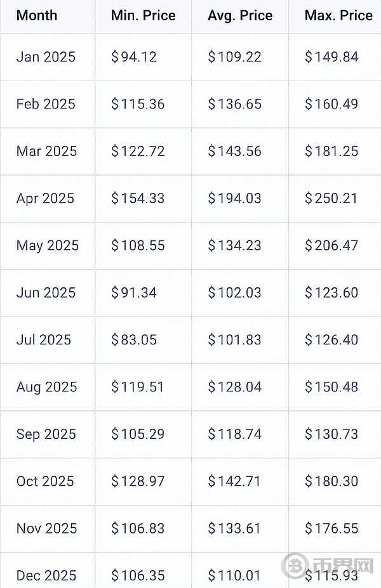
Task: Select the Apr 2025 average price $194.03
Action: point(234,199)
